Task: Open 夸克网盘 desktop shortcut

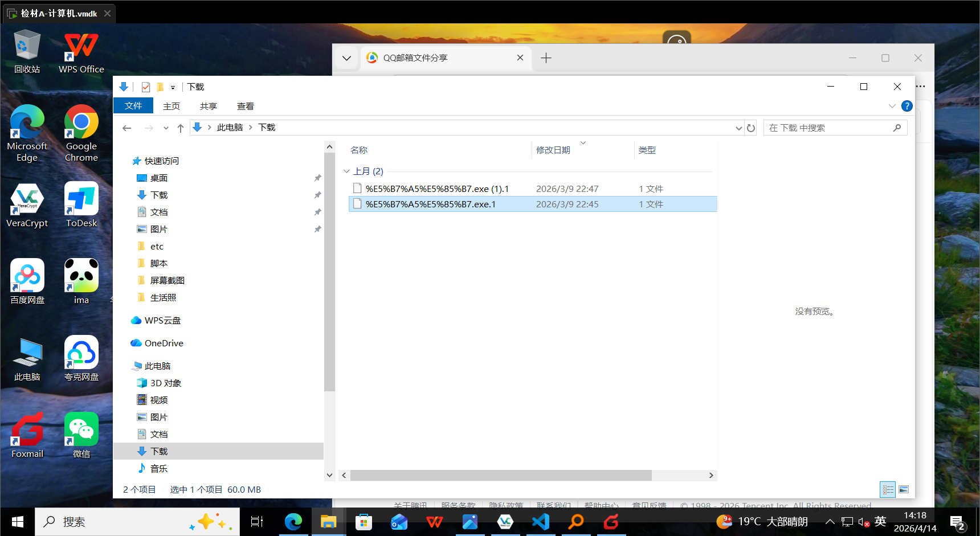Action: (x=81, y=359)
